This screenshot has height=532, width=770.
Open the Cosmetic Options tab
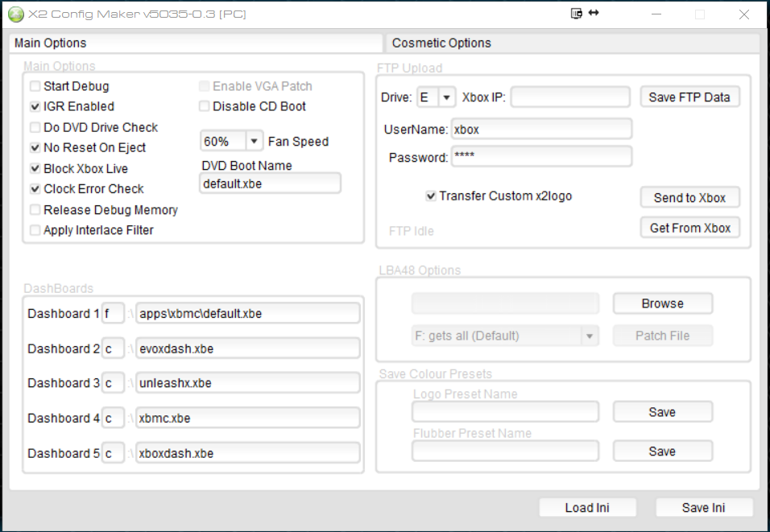pos(573,43)
